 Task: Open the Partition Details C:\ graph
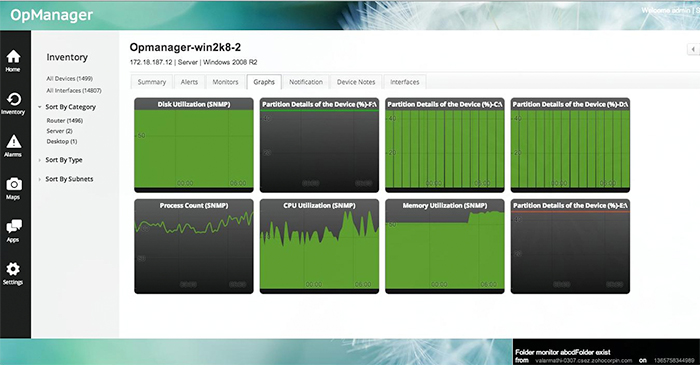445,145
